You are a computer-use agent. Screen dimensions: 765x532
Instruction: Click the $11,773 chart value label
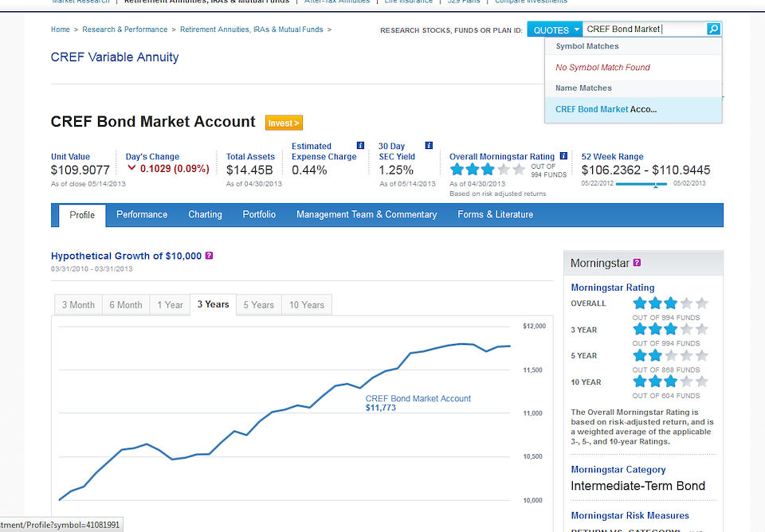(381, 408)
